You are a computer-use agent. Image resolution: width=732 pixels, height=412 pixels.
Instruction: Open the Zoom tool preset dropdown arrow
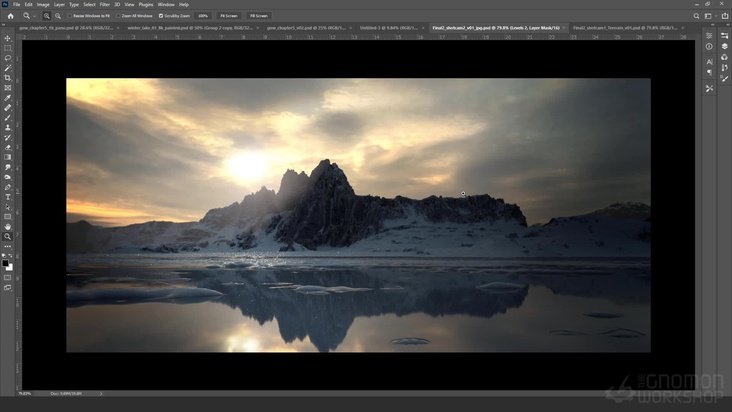34,16
